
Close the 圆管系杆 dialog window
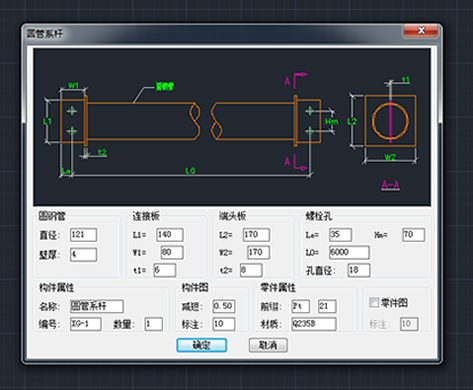421,31
